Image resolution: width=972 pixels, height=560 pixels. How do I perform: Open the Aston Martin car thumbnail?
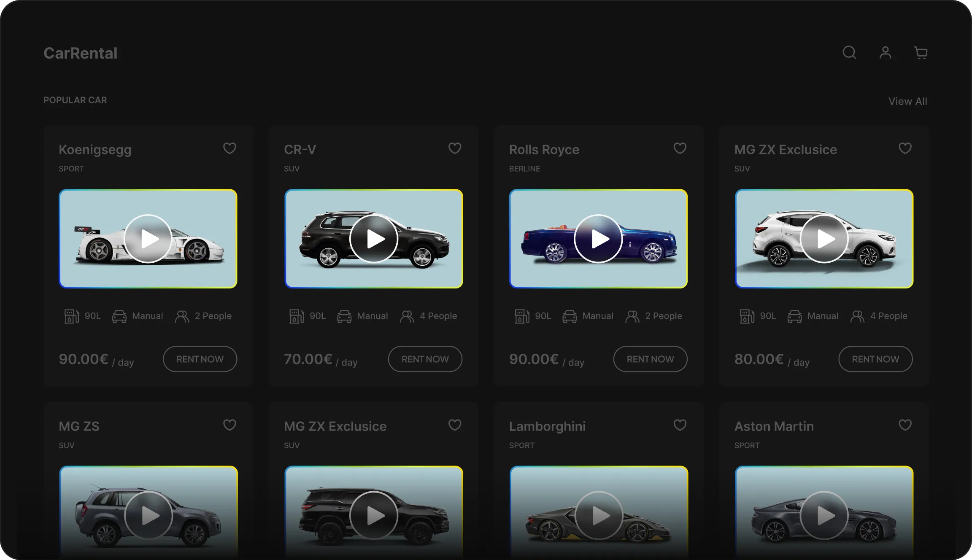tap(824, 513)
